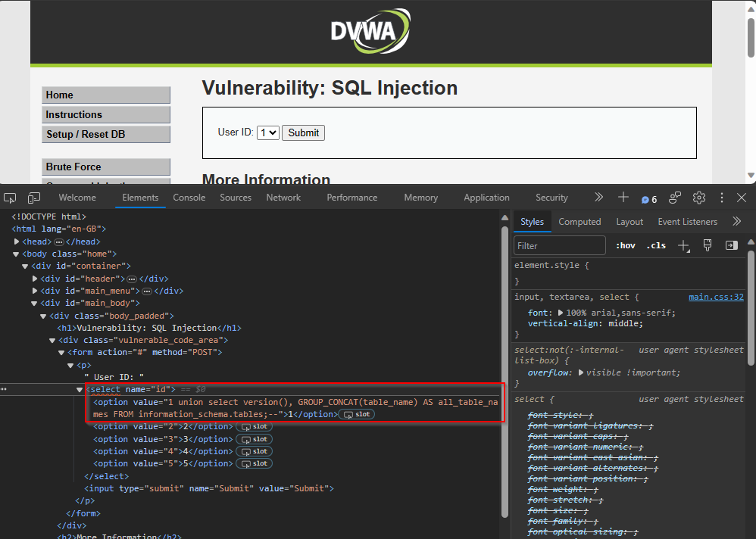Screen dimensions: 756x539
Task: Expand the font shorthand property triangle
Action: click(x=561, y=313)
